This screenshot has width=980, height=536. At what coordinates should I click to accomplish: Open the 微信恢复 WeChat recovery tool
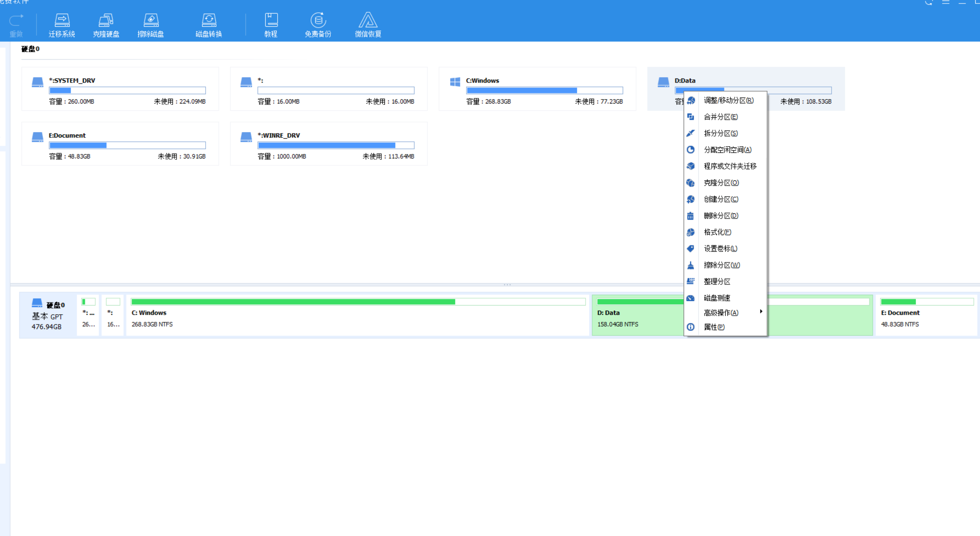(x=368, y=25)
